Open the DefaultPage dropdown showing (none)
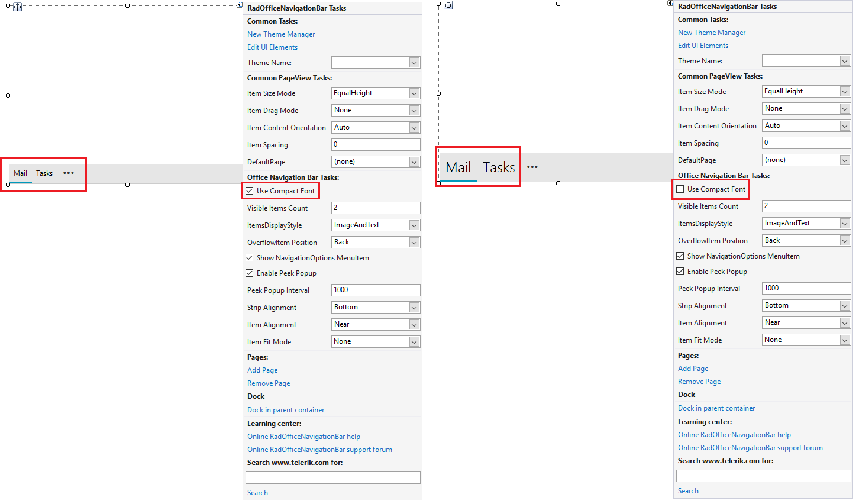The width and height of the screenshot is (859, 504). pyautogui.click(x=415, y=161)
